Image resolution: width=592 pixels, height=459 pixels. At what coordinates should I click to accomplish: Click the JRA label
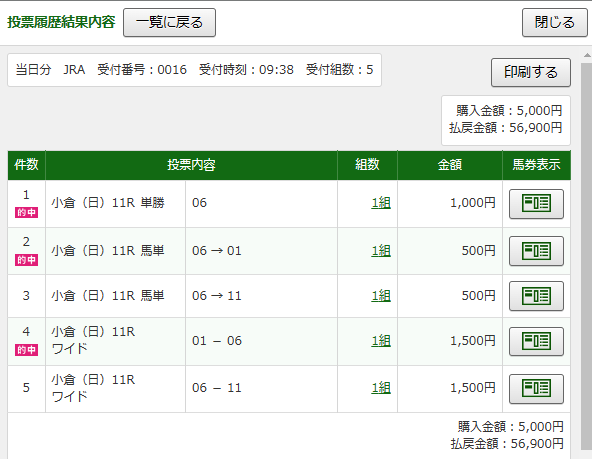click(74, 70)
